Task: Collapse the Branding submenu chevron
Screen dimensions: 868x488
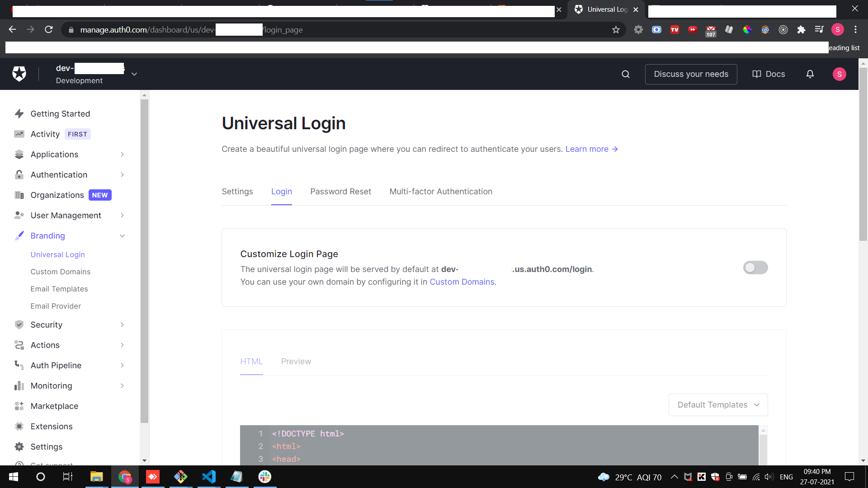Action: pyautogui.click(x=123, y=236)
